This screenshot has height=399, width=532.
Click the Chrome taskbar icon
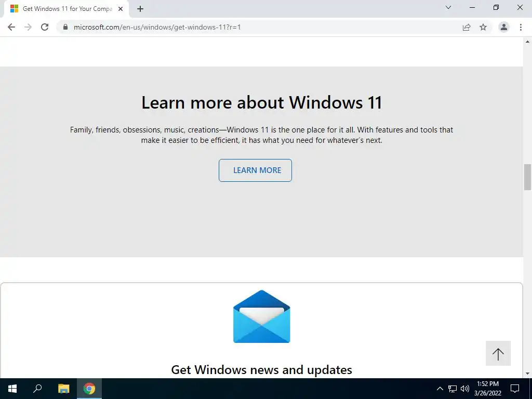coord(89,389)
